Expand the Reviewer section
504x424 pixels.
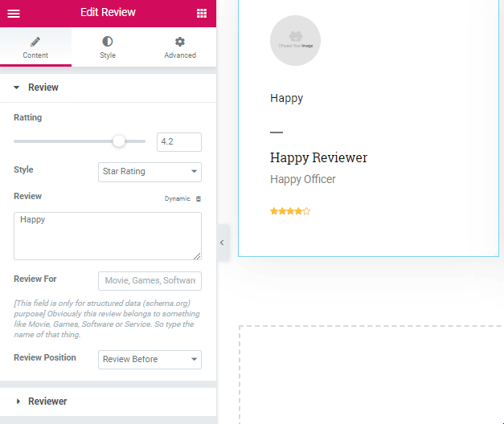(108, 402)
